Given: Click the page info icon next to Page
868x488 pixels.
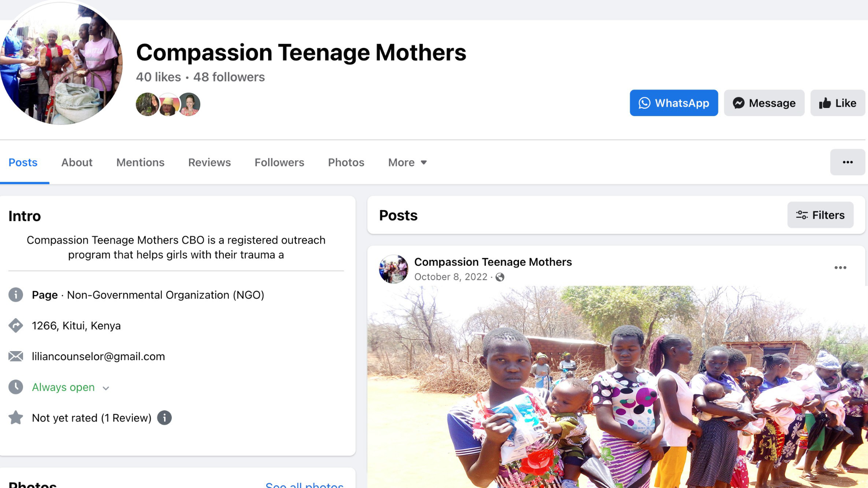Looking at the screenshot, I should click(x=16, y=295).
